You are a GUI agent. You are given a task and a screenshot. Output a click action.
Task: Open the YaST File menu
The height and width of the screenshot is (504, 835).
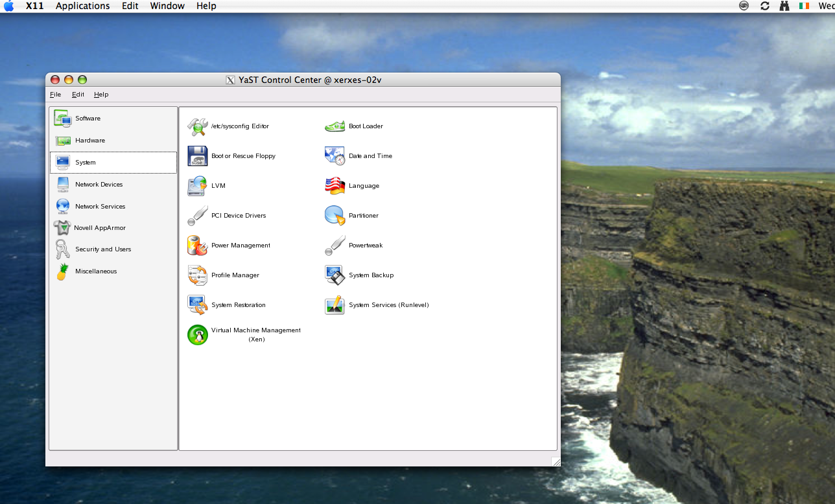[x=55, y=95]
